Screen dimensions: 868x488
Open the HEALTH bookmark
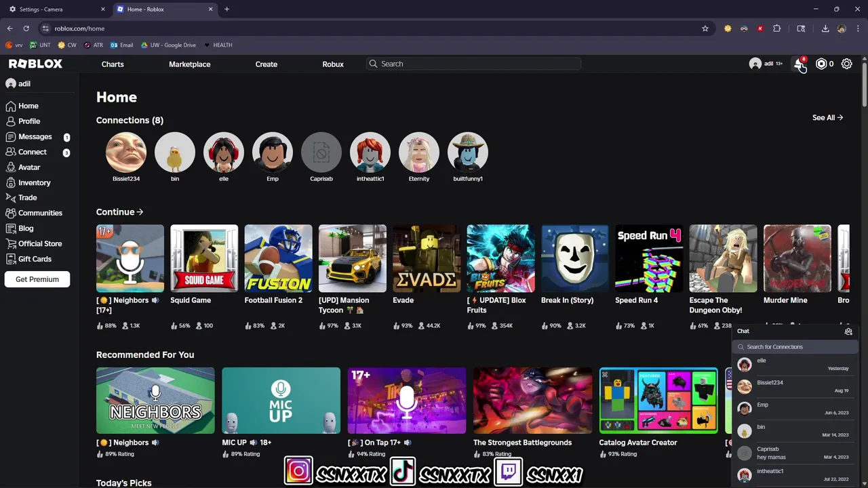pyautogui.click(x=218, y=45)
